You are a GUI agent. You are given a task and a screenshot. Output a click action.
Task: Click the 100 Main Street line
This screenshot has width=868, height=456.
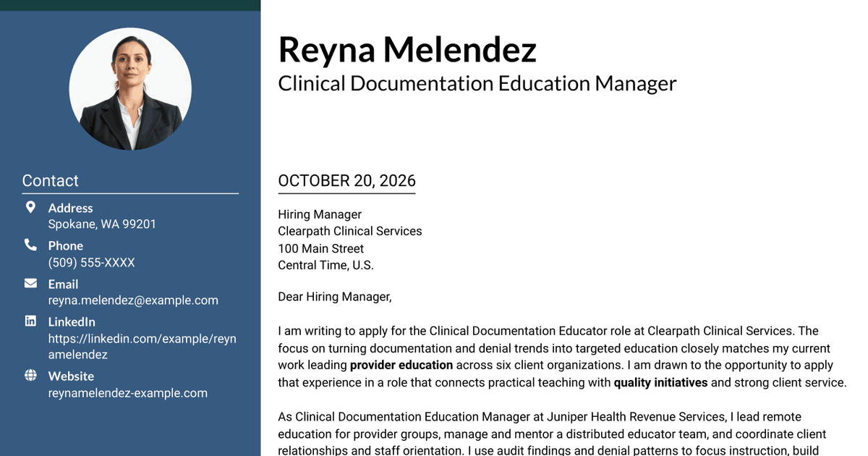(321, 248)
